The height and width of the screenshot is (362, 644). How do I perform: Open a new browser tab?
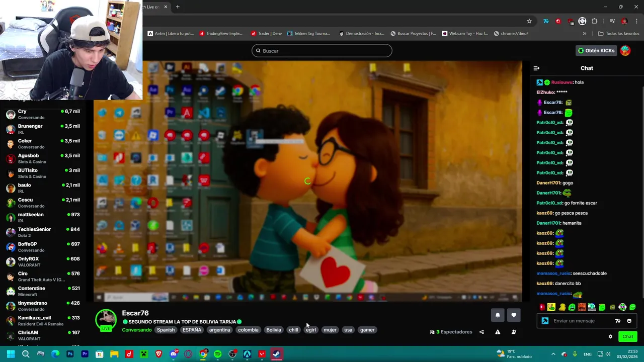click(178, 7)
